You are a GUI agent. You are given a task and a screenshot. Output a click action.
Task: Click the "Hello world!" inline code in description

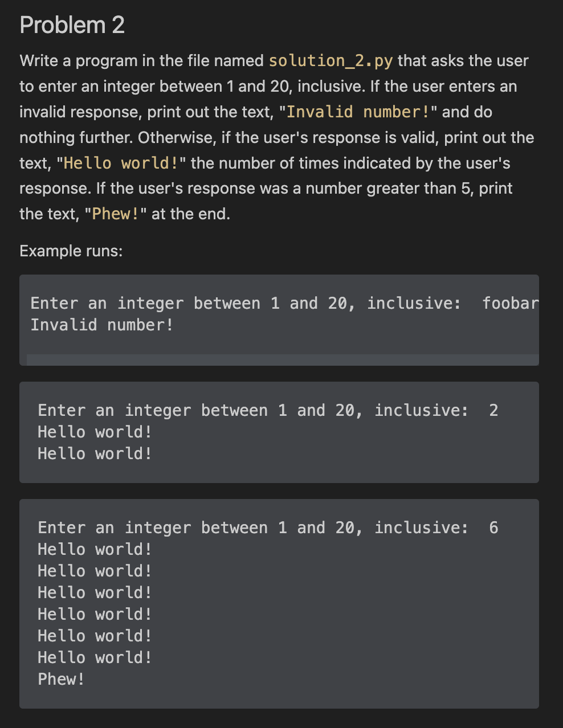click(121, 163)
